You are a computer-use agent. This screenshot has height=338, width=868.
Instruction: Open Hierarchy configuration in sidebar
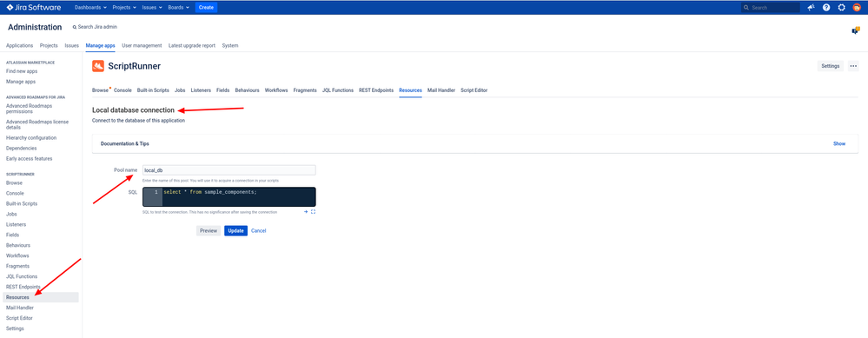[31, 138]
